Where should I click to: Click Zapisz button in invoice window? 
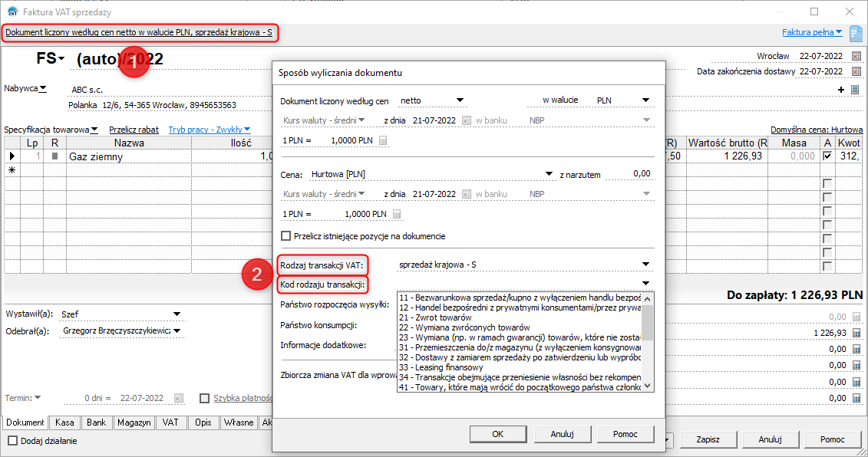pos(708,440)
